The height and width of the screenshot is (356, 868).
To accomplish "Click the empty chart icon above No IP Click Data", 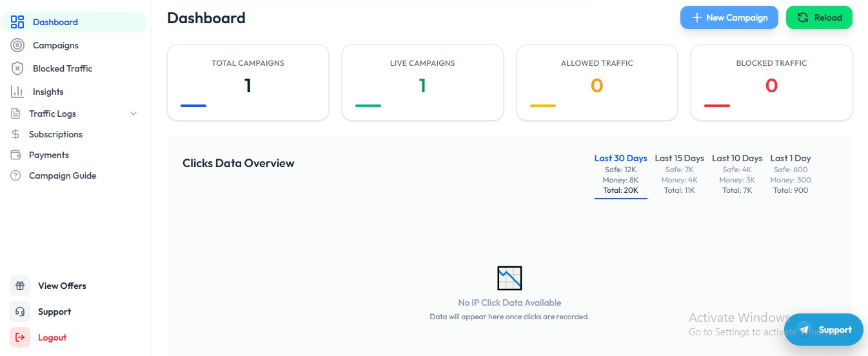I will (509, 278).
